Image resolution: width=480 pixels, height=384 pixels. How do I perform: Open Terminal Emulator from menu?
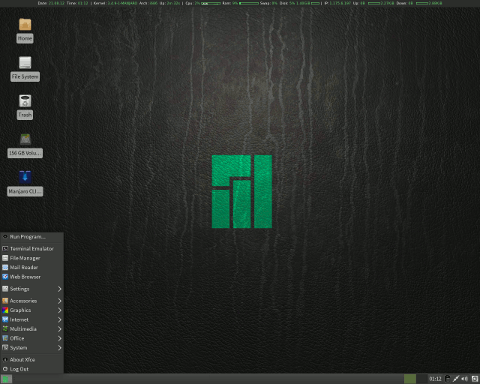32,249
